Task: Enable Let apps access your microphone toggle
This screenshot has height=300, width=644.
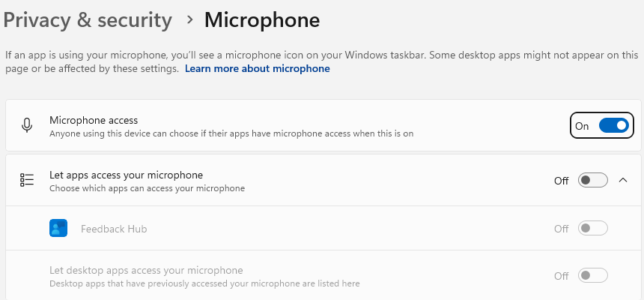Action: (x=592, y=180)
